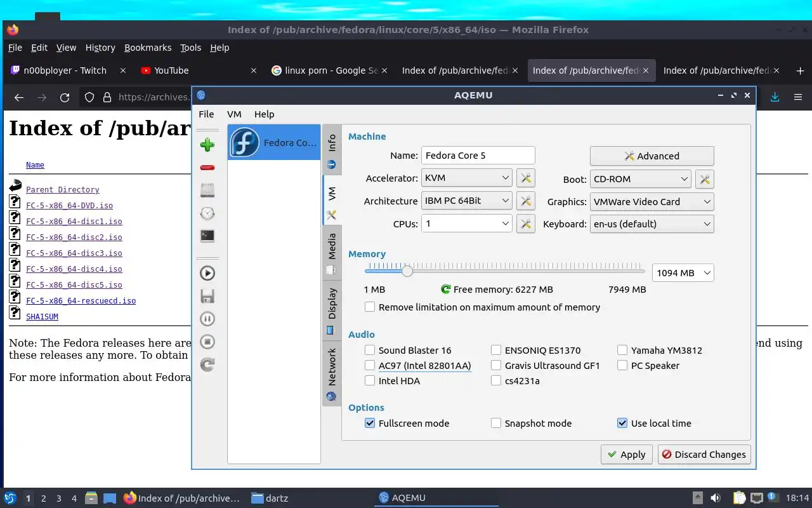
Task: Click Discard Changes button
Action: pos(704,455)
